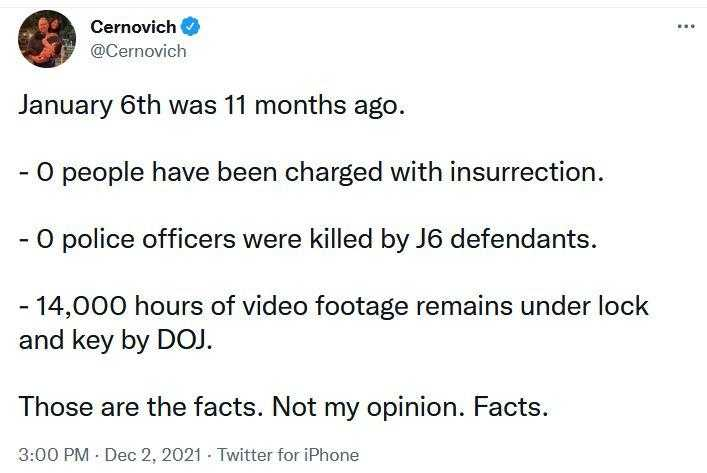This screenshot has height=473, width=707.
Task: Click the bold Cernovich display name
Action: [x=133, y=27]
